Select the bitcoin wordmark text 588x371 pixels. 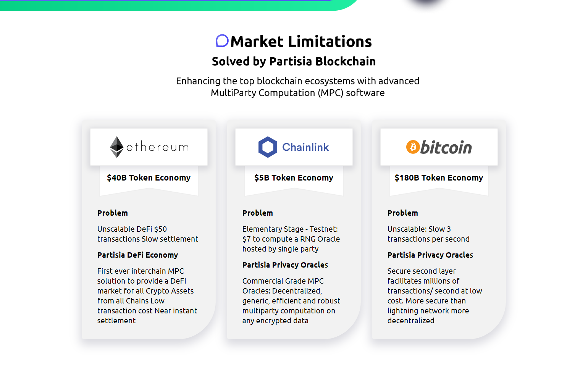(446, 147)
